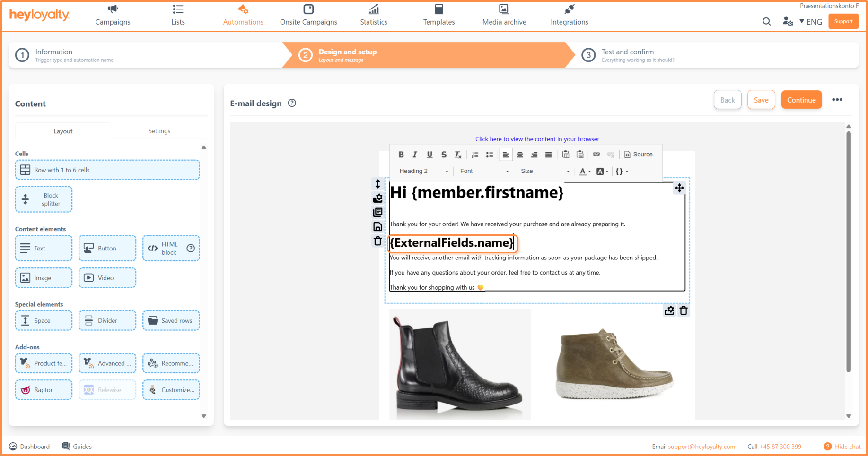
Task: Expand the Font dropdown
Action: pos(484,171)
